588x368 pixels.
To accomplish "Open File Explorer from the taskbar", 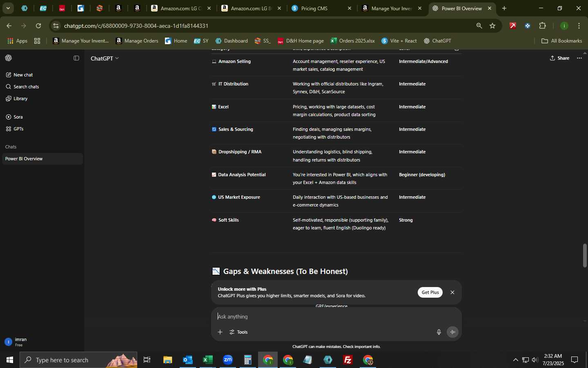I will pos(168,360).
